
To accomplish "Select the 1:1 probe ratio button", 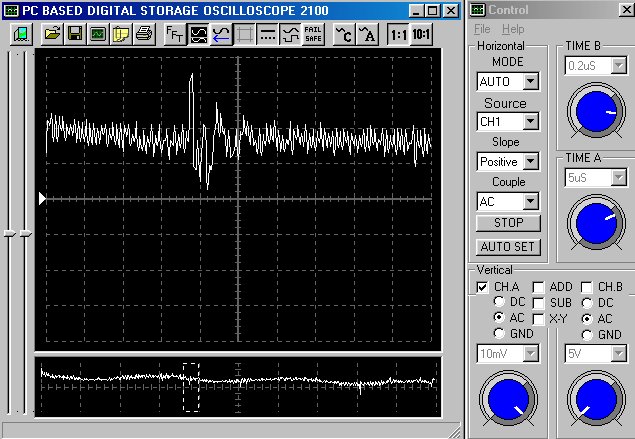I will pyautogui.click(x=398, y=33).
